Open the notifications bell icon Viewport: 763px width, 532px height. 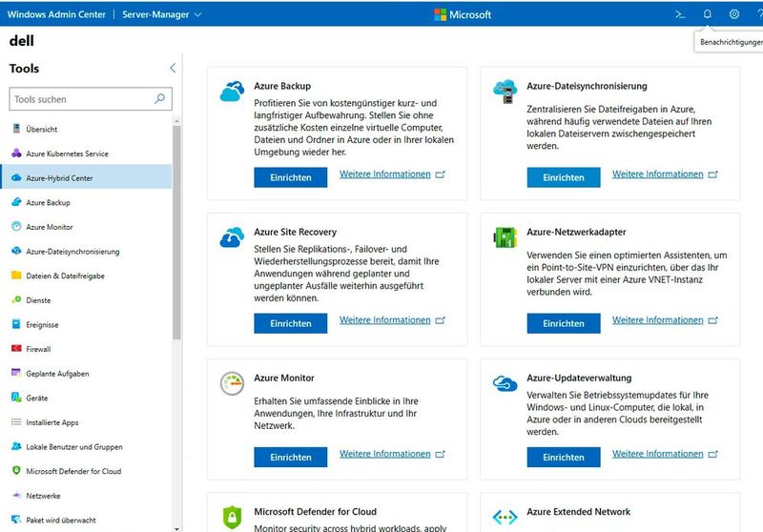tap(707, 14)
